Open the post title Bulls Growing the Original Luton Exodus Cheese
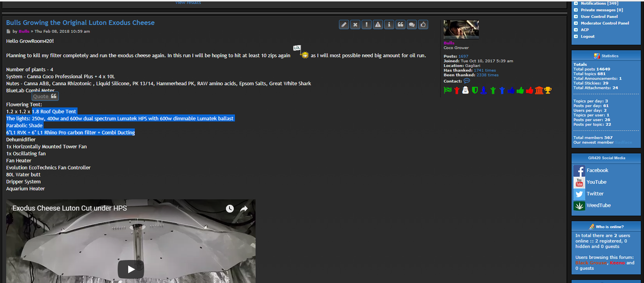This screenshot has height=283, width=644. tap(80, 23)
